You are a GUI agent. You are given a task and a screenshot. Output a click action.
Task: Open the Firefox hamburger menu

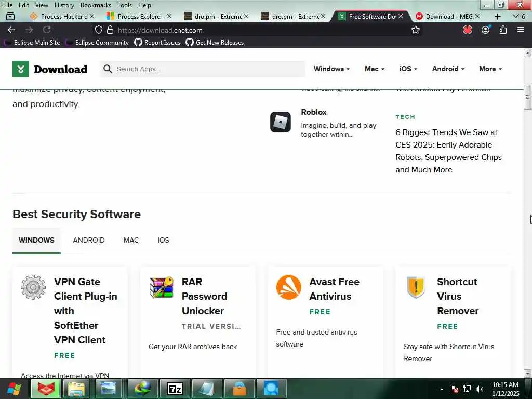[x=521, y=30]
